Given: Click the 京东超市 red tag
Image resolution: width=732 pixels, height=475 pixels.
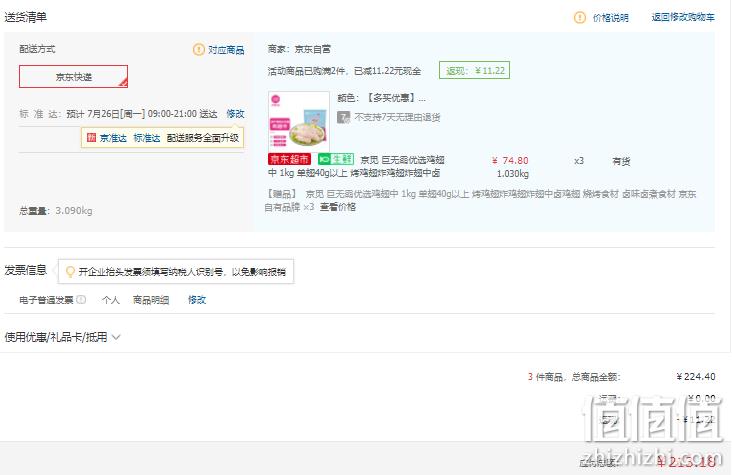Looking at the screenshot, I should point(289,159).
